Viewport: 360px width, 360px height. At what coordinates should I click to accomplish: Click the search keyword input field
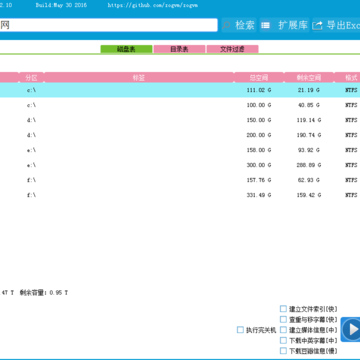[x=108, y=25]
